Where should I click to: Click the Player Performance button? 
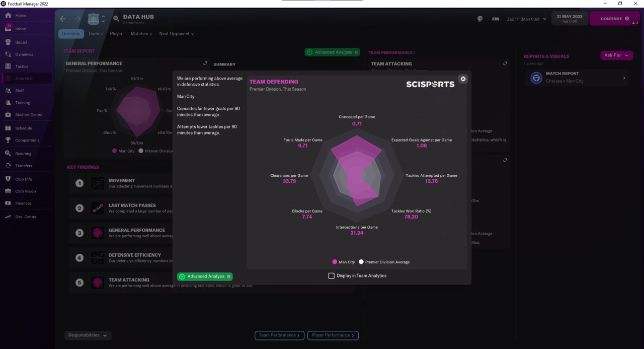point(333,335)
